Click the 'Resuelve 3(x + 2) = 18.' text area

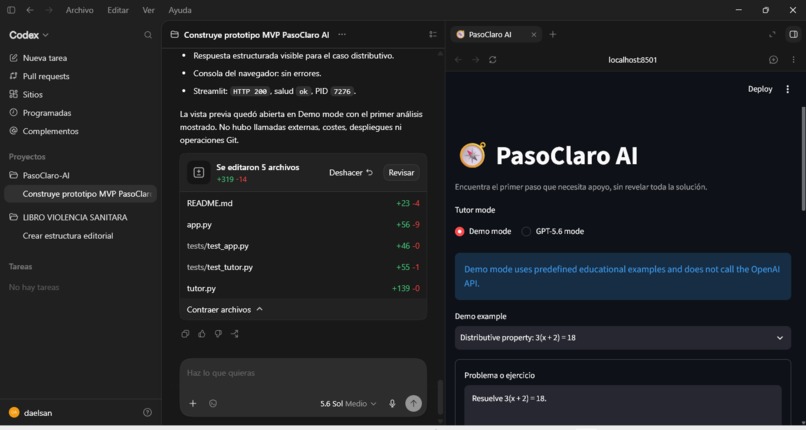pos(622,405)
